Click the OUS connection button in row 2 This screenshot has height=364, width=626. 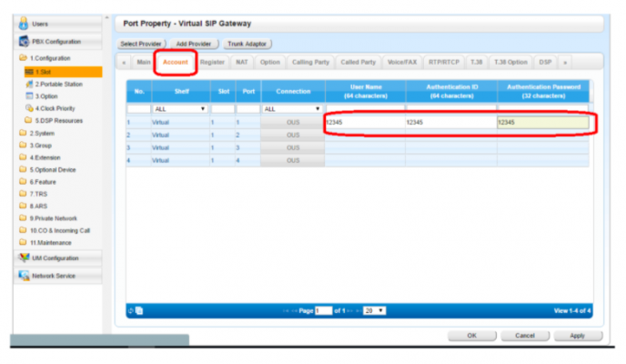(292, 134)
